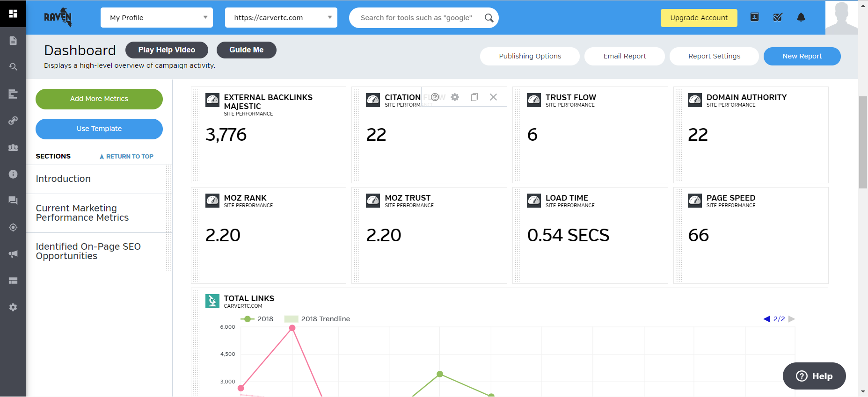Go to next legend page arrow
The width and height of the screenshot is (868, 397).
coord(792,319)
